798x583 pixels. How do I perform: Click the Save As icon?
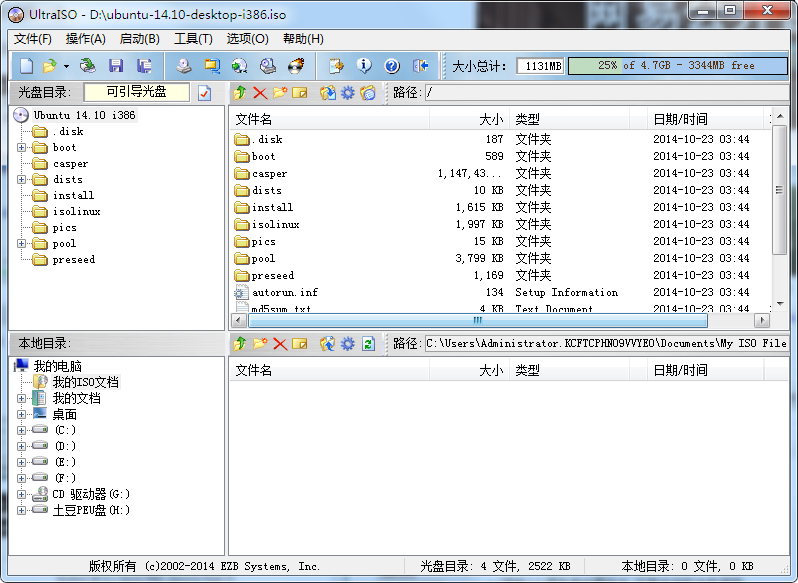[x=145, y=66]
